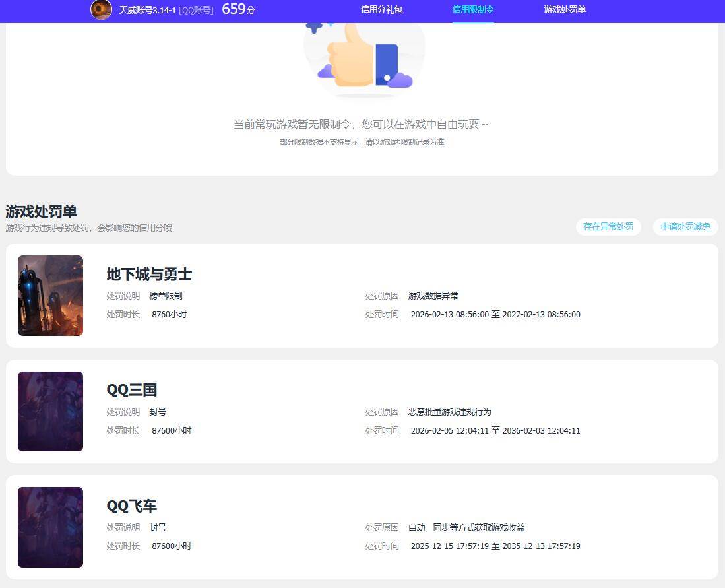Open the QQ飞车 game thumbnail
Screen dimensions: 725x588
(50, 527)
